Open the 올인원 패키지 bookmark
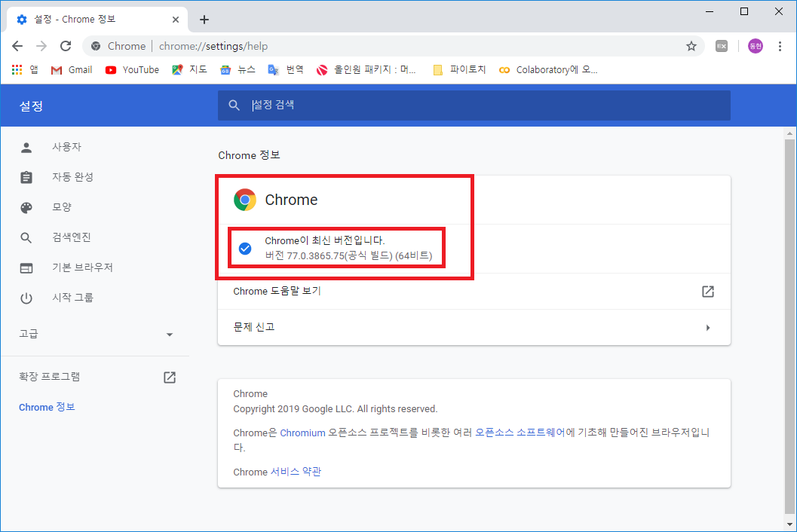This screenshot has height=532, width=797. tap(366, 69)
